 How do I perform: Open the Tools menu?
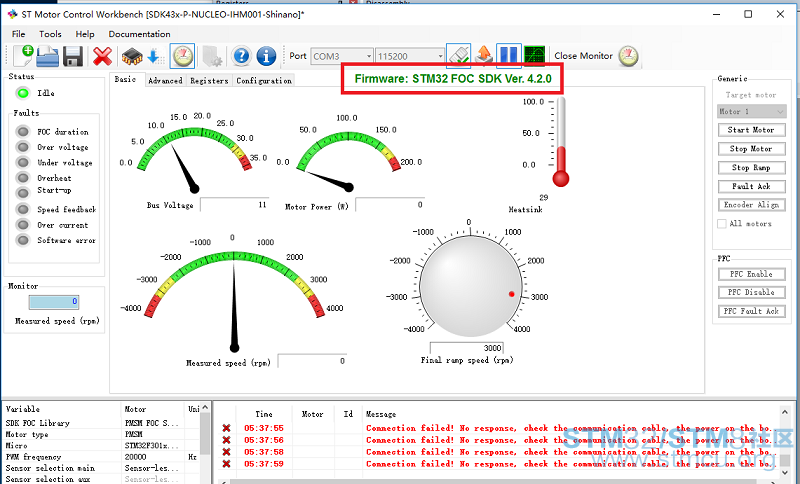click(50, 34)
